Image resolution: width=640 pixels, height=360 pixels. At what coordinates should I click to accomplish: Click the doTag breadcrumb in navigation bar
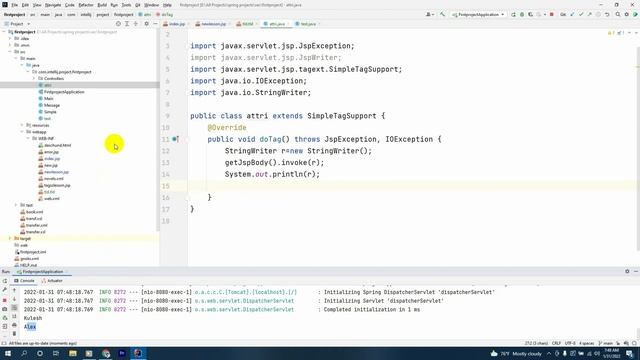click(164, 15)
